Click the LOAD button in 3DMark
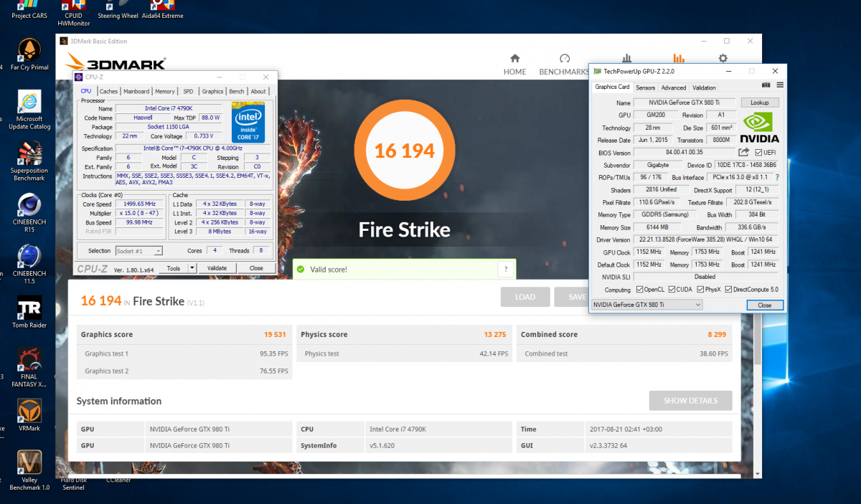Image resolution: width=861 pixels, height=504 pixels. [x=525, y=297]
